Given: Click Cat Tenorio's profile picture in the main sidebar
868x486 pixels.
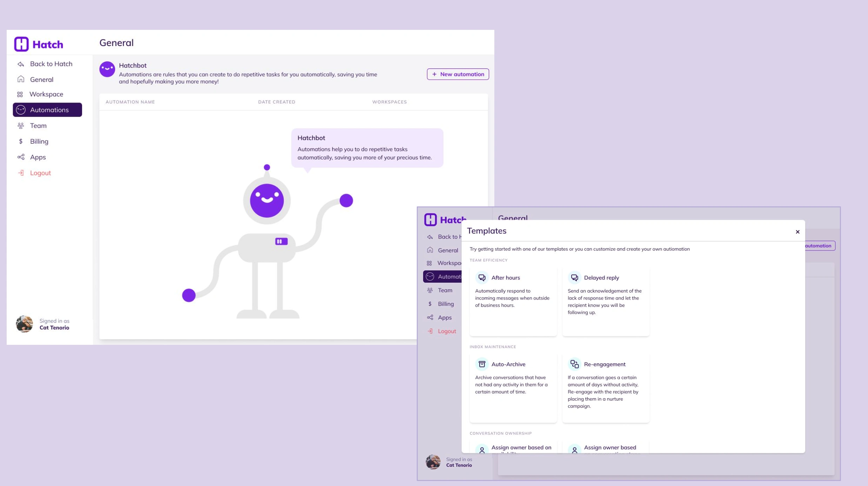Looking at the screenshot, I should [x=24, y=324].
